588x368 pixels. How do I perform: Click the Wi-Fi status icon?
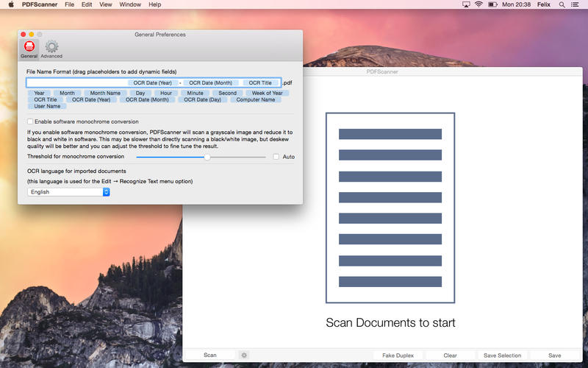(x=478, y=4)
